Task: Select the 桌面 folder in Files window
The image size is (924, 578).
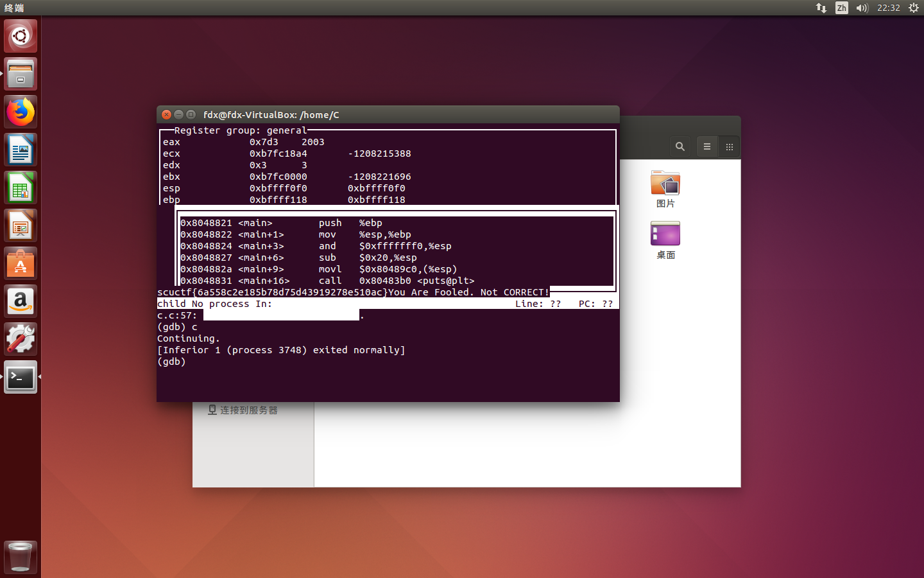Action: point(665,240)
